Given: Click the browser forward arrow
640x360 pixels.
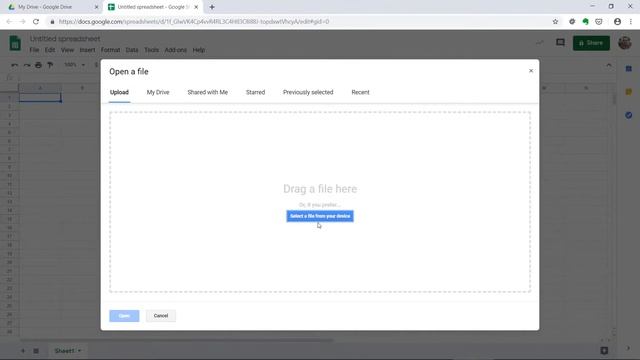Looking at the screenshot, I should pos(22,22).
